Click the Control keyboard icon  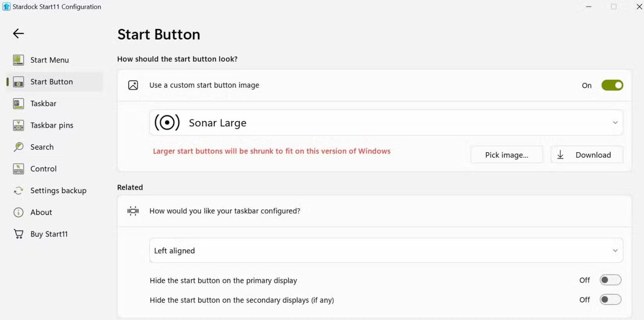click(18, 169)
